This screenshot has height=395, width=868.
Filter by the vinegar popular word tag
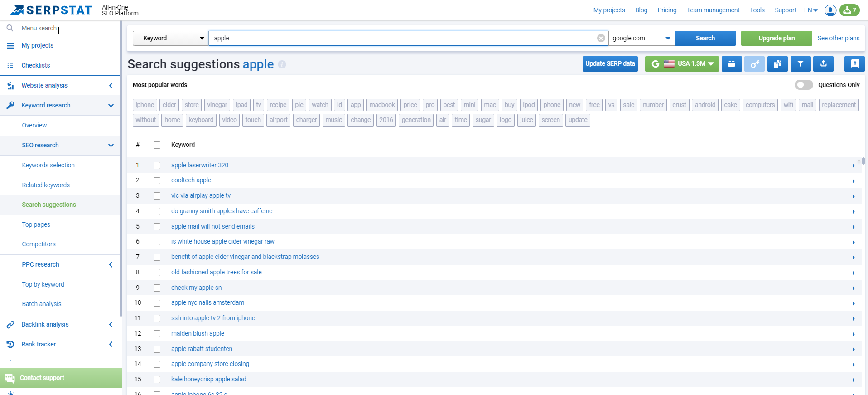click(x=217, y=105)
